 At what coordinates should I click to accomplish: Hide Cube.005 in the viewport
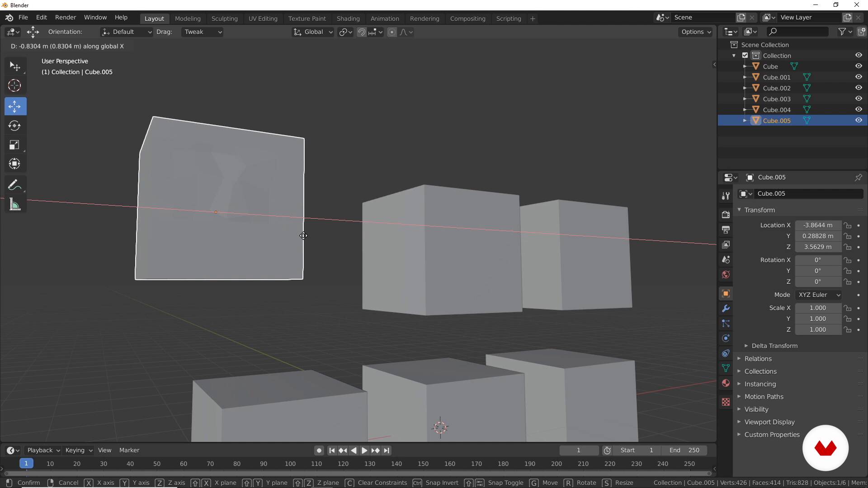(859, 120)
